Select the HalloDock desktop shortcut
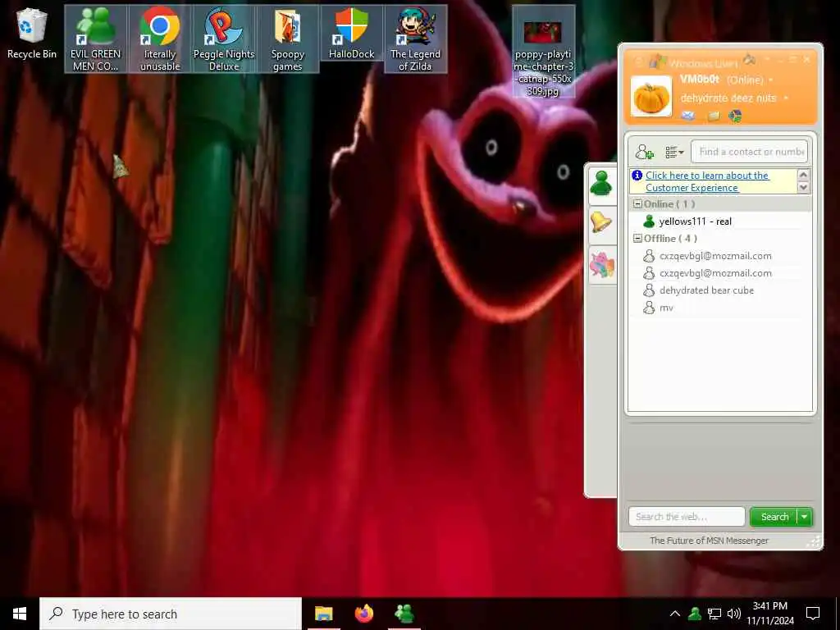 pyautogui.click(x=351, y=33)
